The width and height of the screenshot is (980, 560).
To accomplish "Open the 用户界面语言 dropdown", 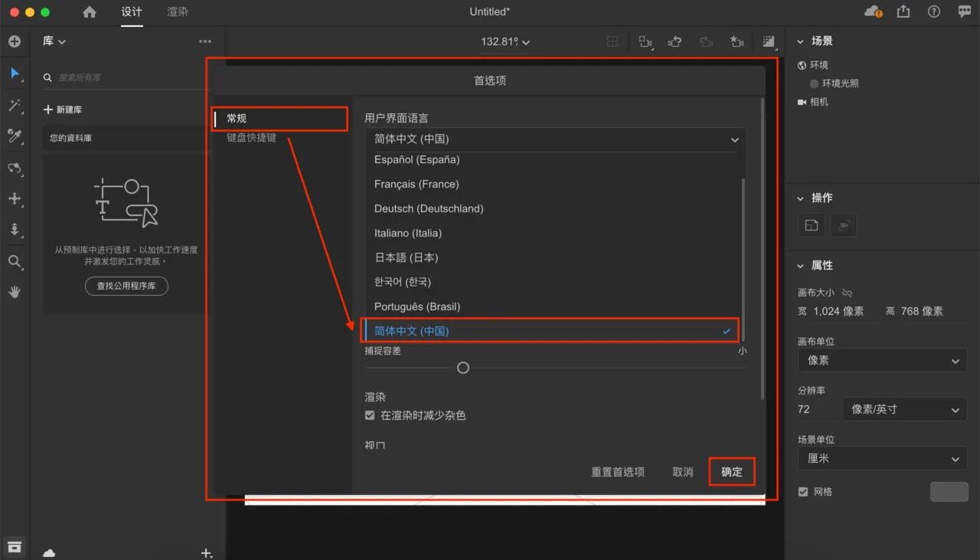I will tap(555, 139).
